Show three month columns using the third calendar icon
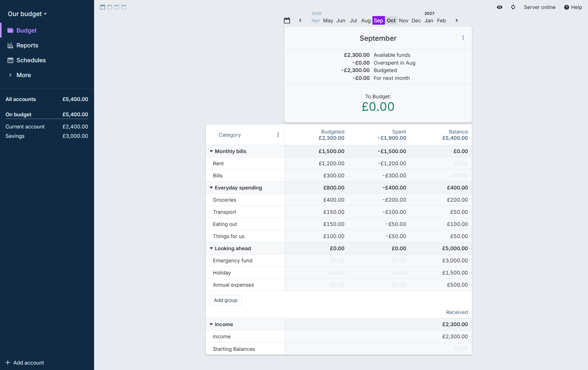The image size is (588, 370). pos(117,7)
